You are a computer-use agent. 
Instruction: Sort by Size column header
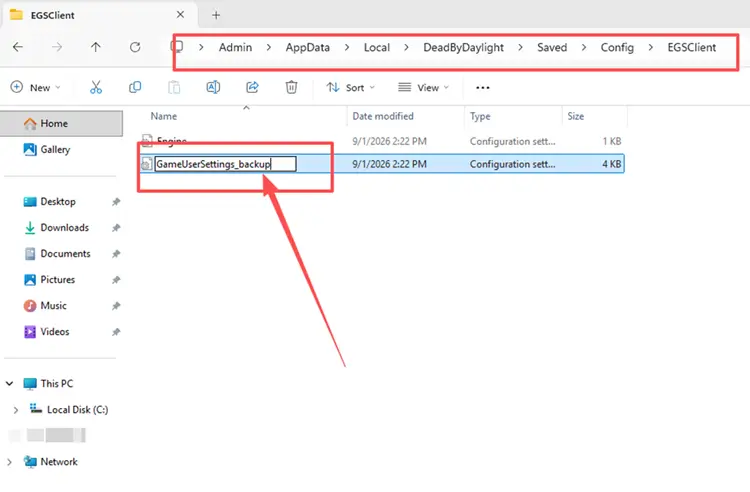coord(575,116)
